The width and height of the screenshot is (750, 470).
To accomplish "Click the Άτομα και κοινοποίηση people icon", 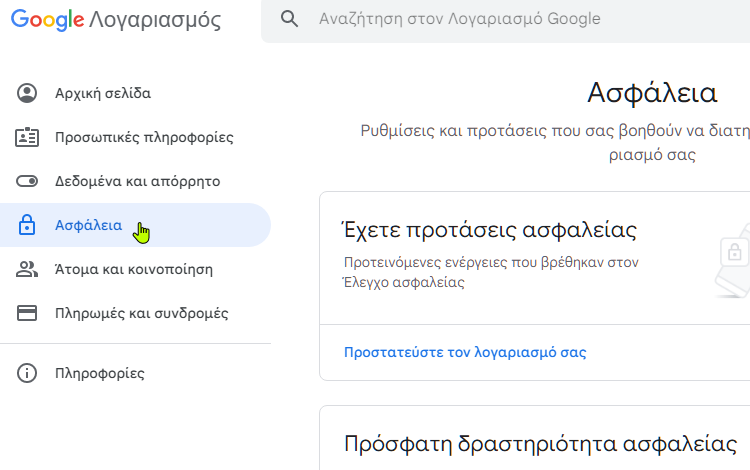I will click(27, 269).
